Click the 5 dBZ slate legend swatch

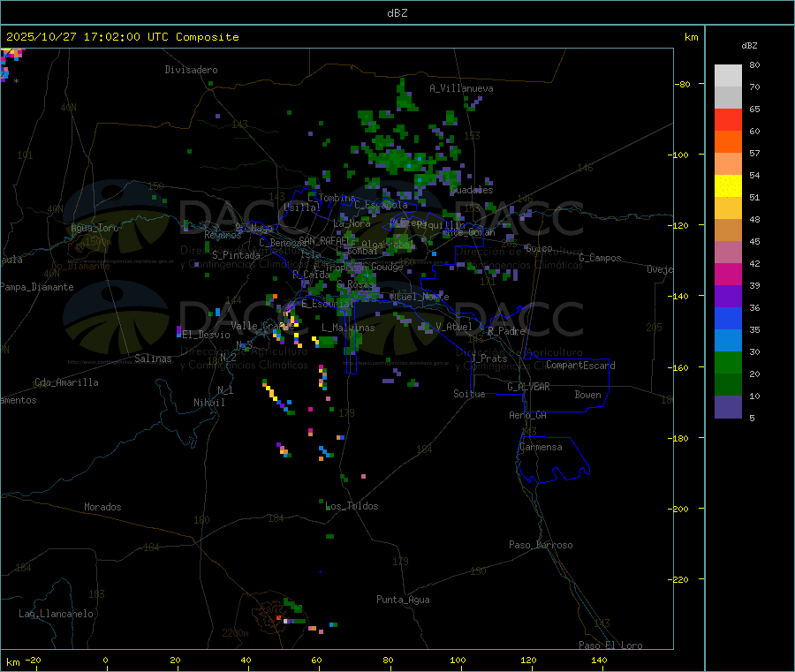click(x=728, y=407)
